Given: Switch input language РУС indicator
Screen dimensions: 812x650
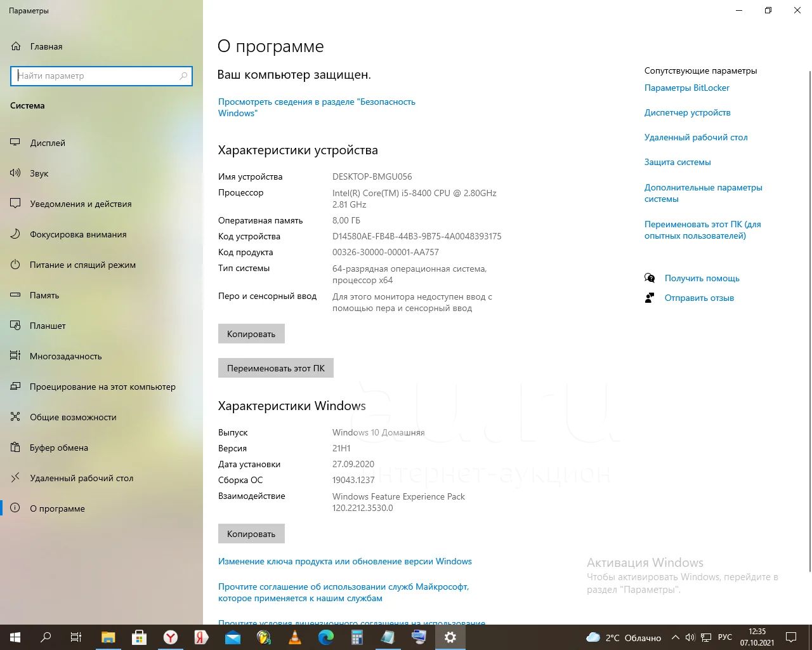Looking at the screenshot, I should pyautogui.click(x=724, y=637).
